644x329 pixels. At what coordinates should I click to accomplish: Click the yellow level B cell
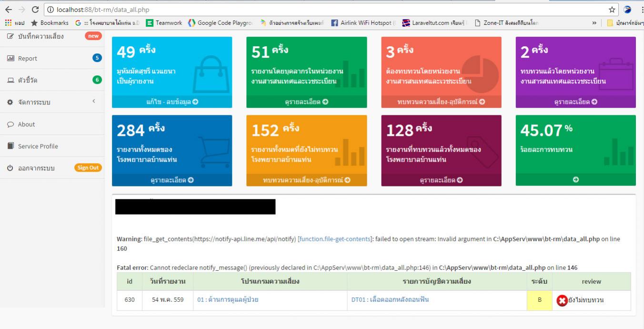point(540,300)
